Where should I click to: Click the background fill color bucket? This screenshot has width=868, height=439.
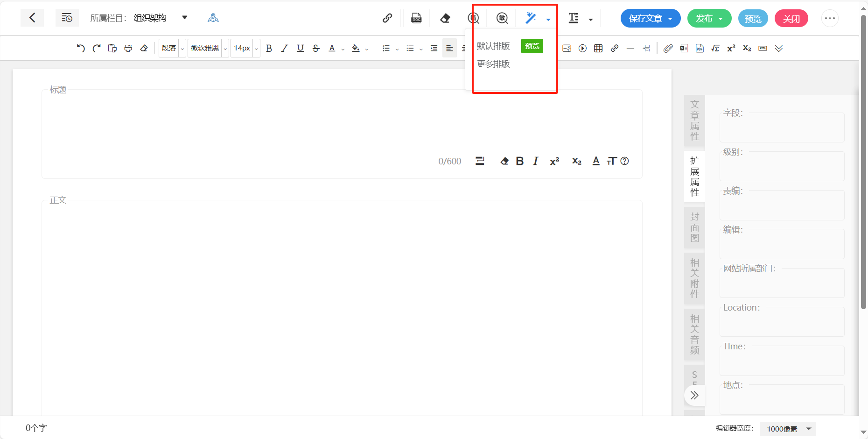tap(356, 48)
